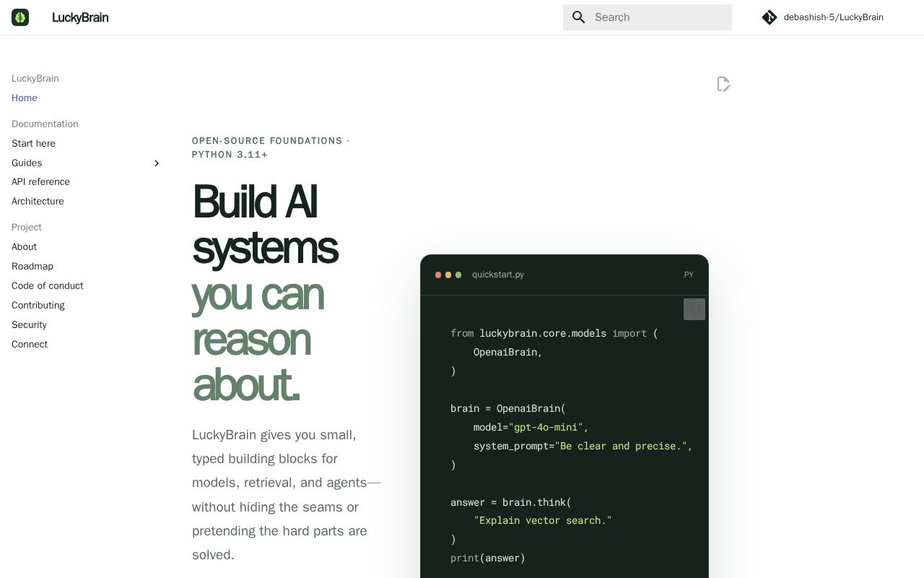
Task: Open the About page
Action: 24,247
